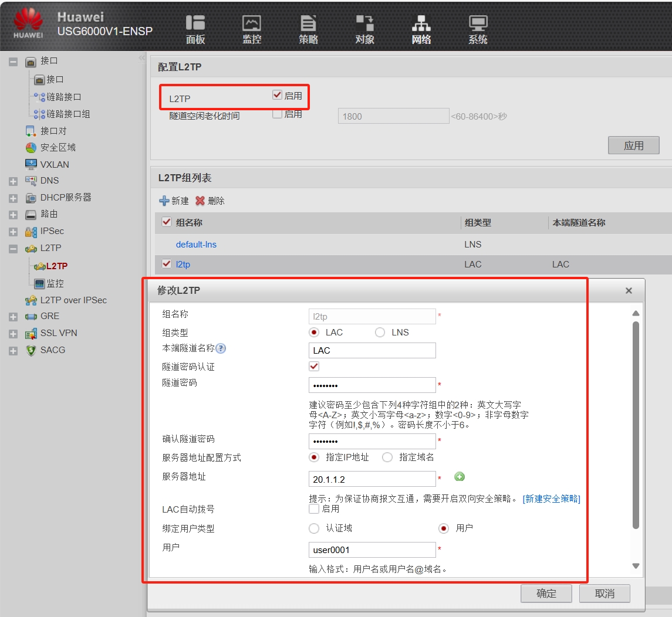Select the LAC group type radio button
The width and height of the screenshot is (672, 617).
tap(314, 333)
